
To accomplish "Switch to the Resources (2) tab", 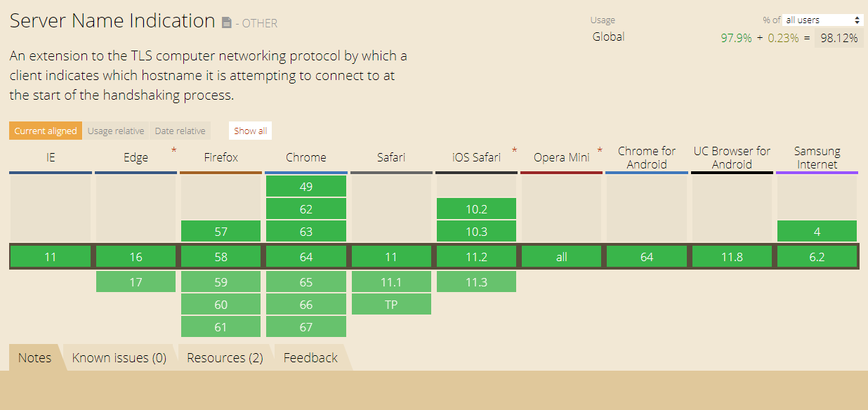I will tap(225, 358).
